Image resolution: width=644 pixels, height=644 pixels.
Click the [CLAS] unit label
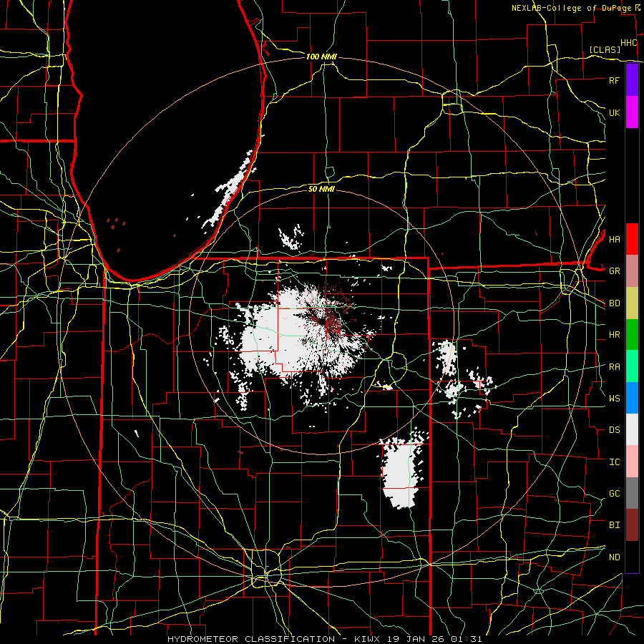pos(605,49)
